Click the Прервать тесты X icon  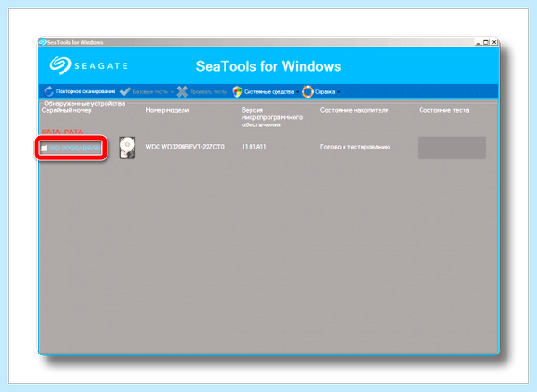[x=183, y=91]
